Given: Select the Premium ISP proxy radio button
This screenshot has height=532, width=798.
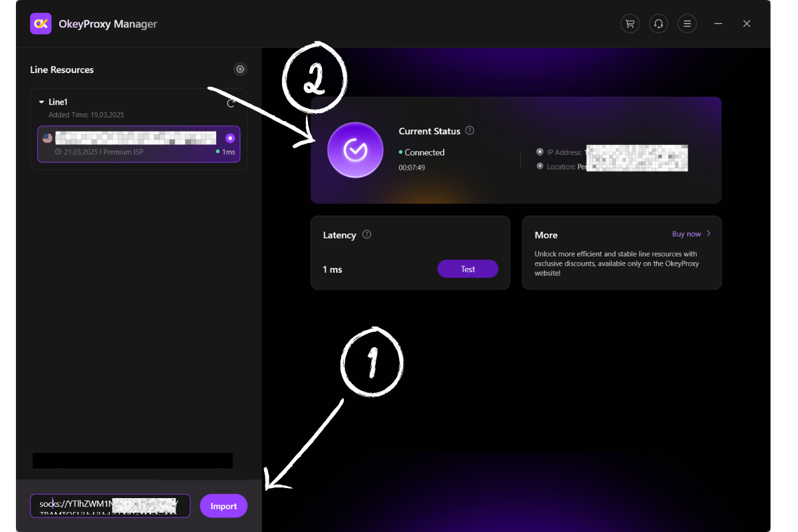Looking at the screenshot, I should tap(230, 138).
